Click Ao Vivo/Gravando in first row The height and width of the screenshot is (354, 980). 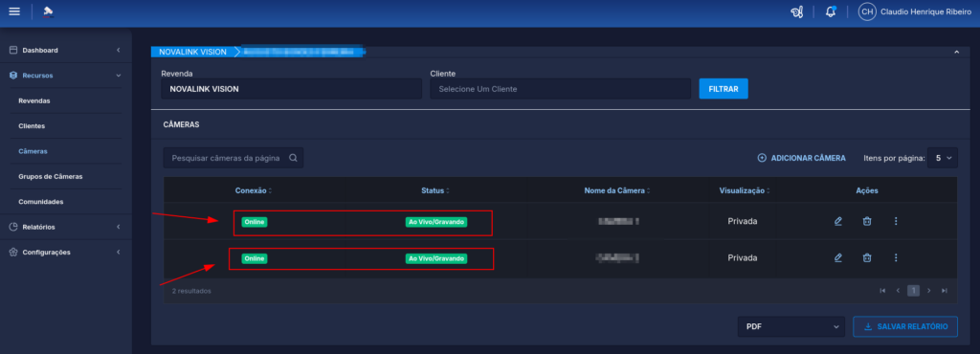point(436,222)
